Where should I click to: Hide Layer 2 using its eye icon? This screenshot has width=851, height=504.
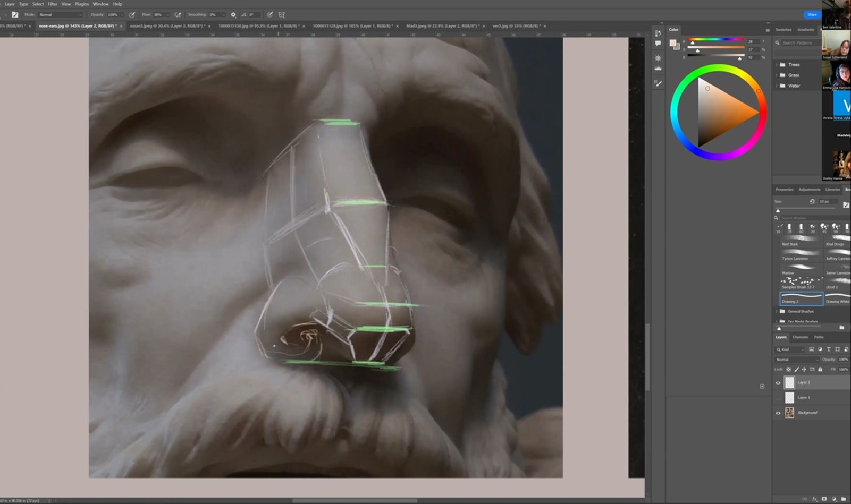[x=778, y=382]
